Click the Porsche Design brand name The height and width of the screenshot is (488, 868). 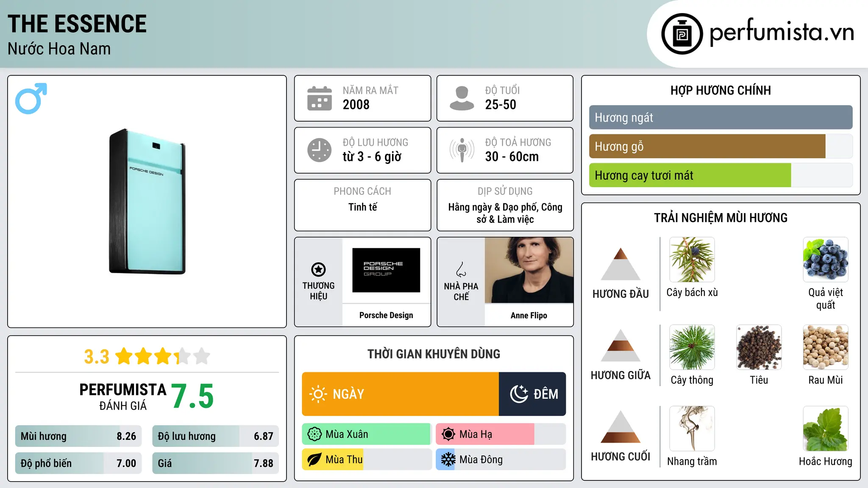point(386,315)
